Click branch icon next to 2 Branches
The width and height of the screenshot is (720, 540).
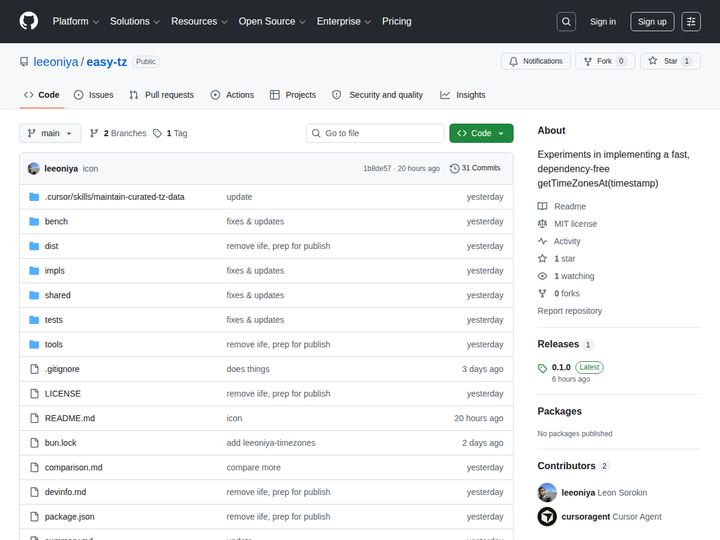click(94, 133)
